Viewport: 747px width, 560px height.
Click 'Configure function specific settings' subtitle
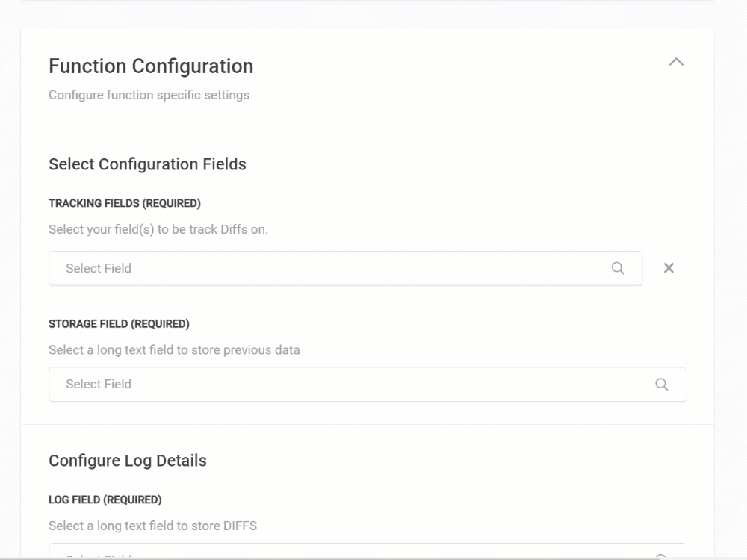click(149, 95)
